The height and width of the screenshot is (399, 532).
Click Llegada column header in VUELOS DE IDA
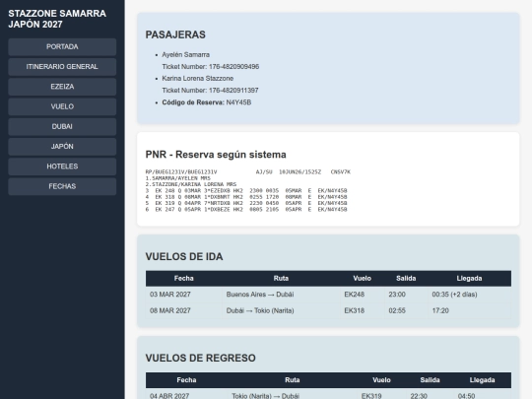[x=469, y=278]
